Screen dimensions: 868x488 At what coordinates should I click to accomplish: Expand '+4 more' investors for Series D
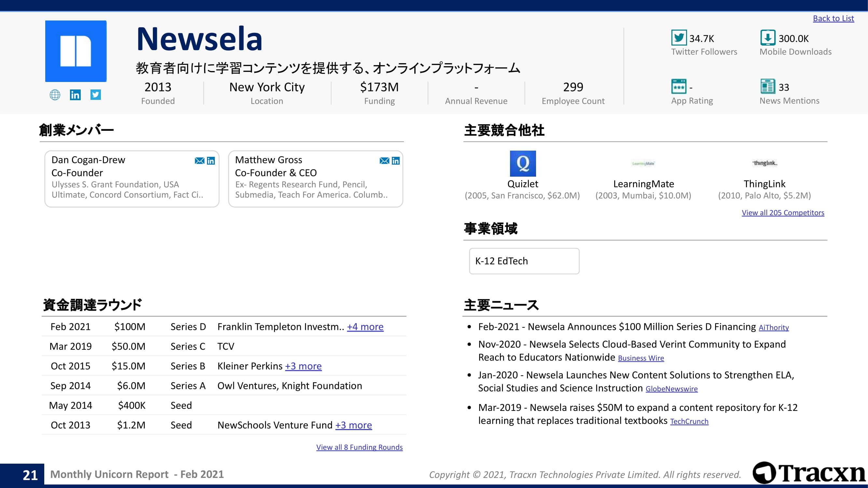365,327
